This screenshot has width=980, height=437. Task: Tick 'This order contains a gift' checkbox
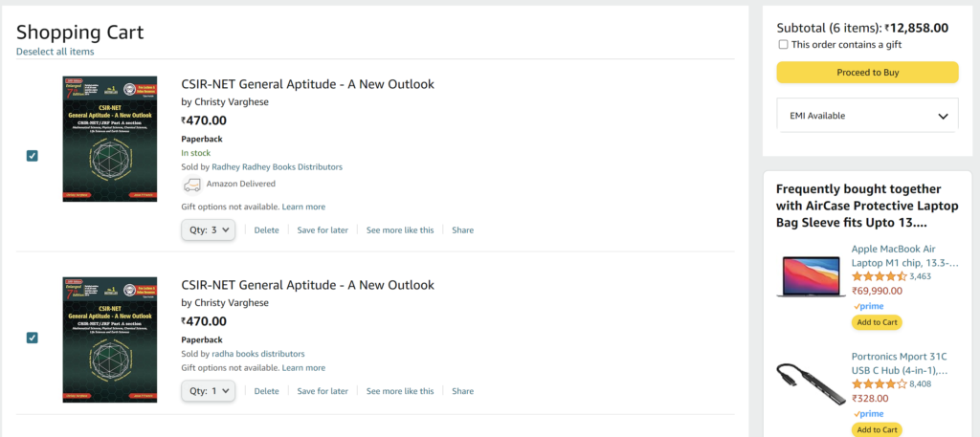(783, 44)
